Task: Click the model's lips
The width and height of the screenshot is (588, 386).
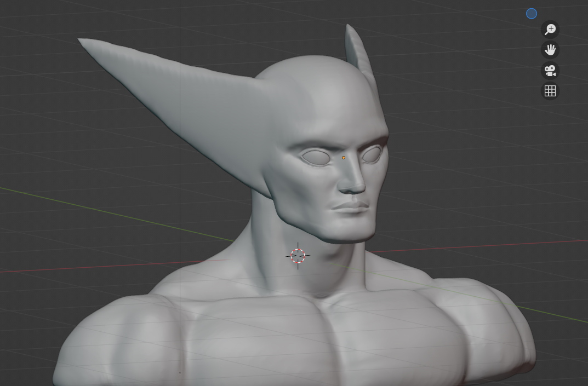Action: click(351, 207)
